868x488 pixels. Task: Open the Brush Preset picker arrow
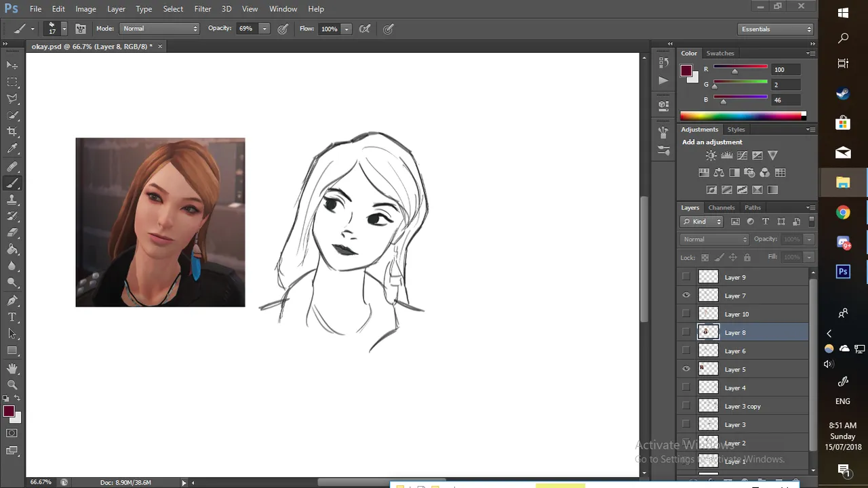point(64,28)
